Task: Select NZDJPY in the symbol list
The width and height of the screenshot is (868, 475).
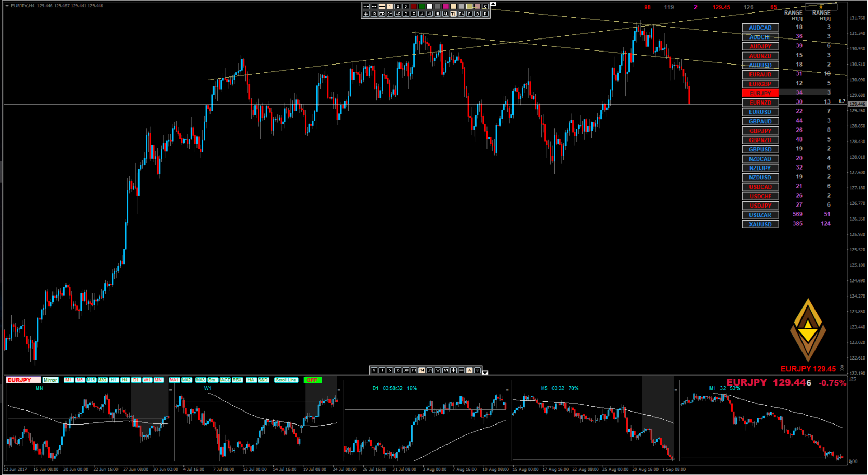Action: (760, 168)
